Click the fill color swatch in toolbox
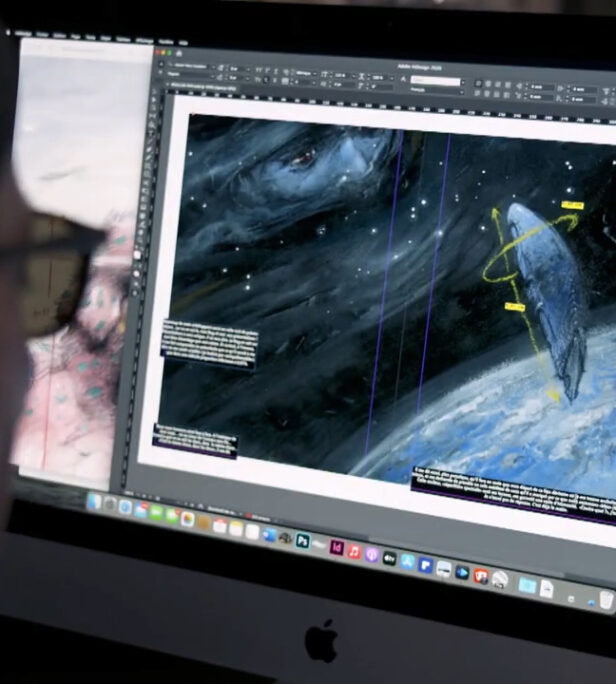This screenshot has width=616, height=684. pyautogui.click(x=139, y=256)
